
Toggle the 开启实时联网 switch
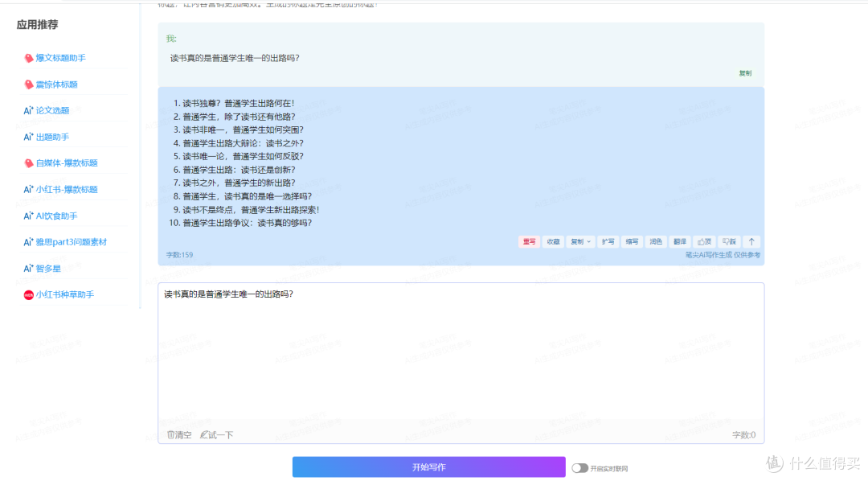point(579,468)
